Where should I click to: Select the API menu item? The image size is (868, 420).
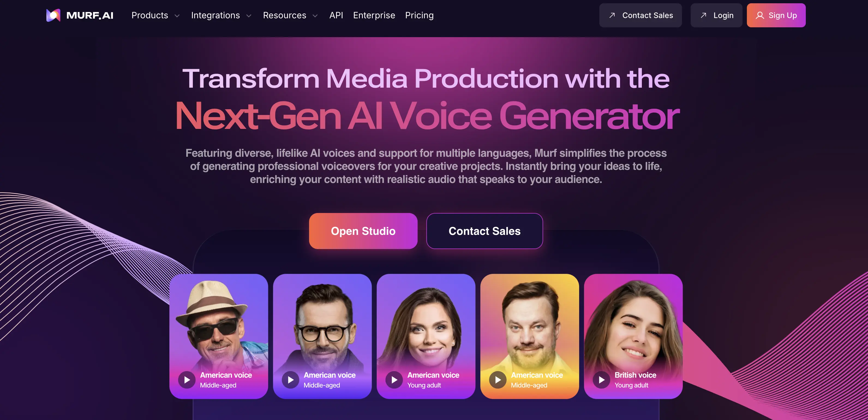click(x=337, y=15)
